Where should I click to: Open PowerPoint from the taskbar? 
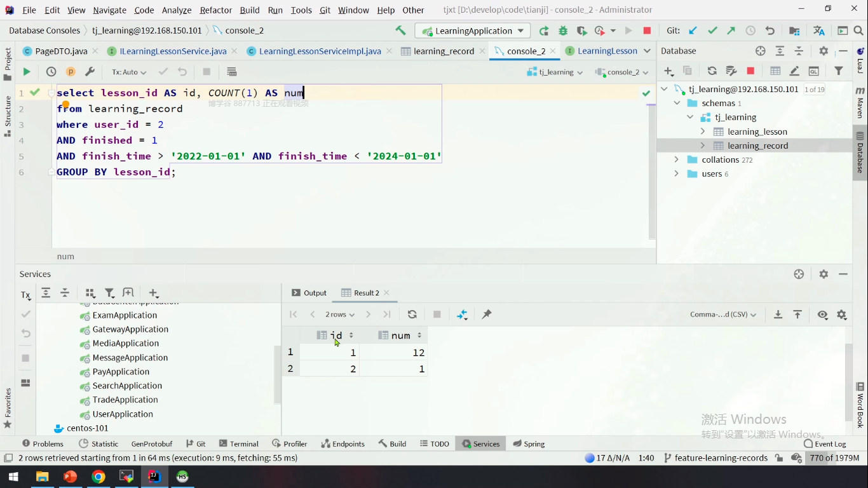coord(70,476)
